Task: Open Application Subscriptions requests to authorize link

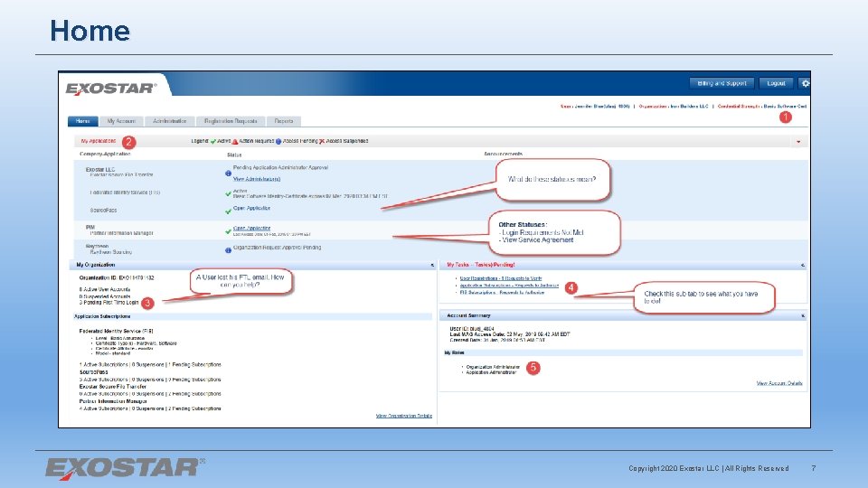Action: click(509, 286)
